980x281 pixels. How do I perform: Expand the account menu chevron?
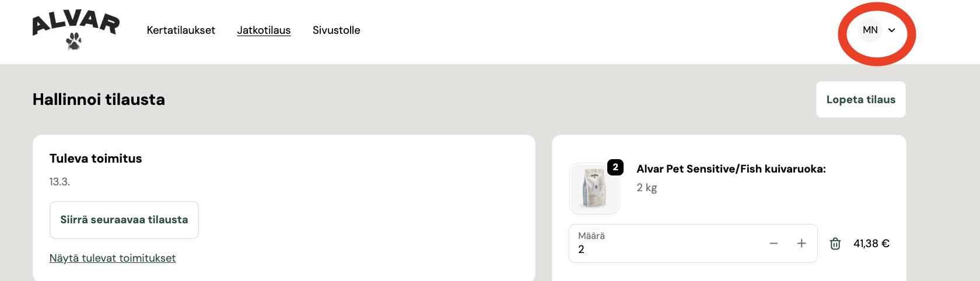pos(891,30)
